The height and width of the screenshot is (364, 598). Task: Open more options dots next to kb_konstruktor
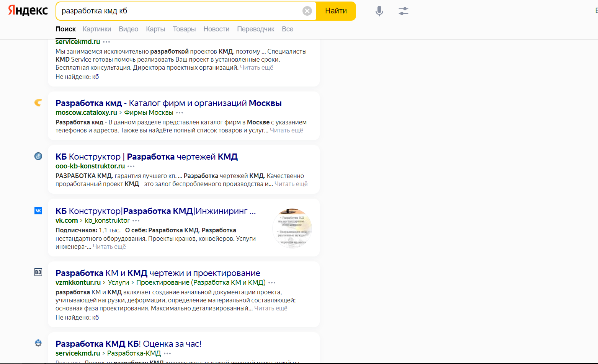click(x=136, y=221)
